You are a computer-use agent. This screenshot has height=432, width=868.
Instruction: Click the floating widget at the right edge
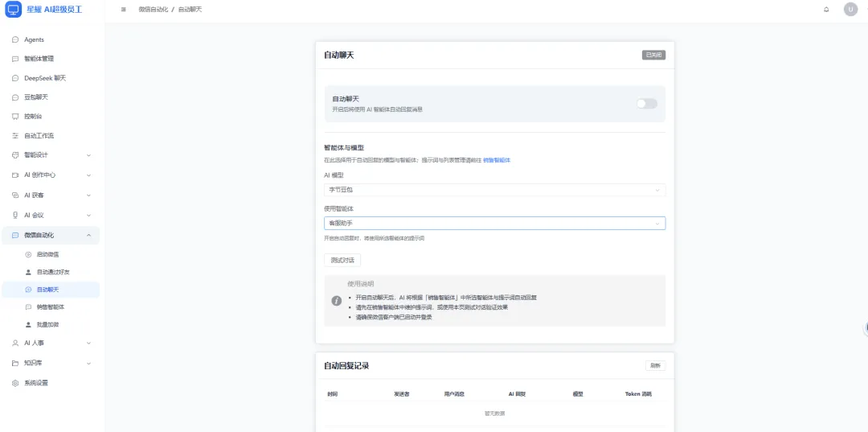(x=866, y=328)
